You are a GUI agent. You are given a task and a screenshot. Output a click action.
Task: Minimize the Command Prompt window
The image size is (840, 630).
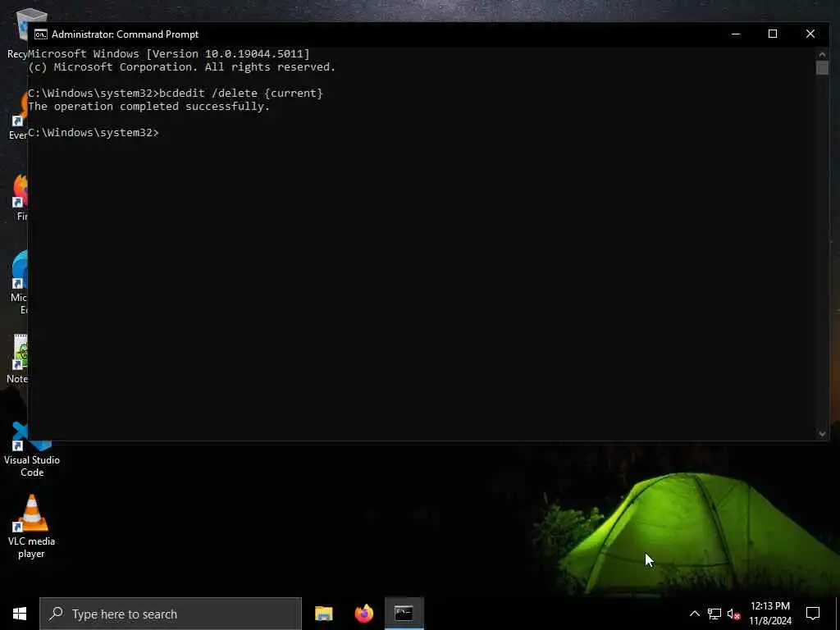coord(736,34)
